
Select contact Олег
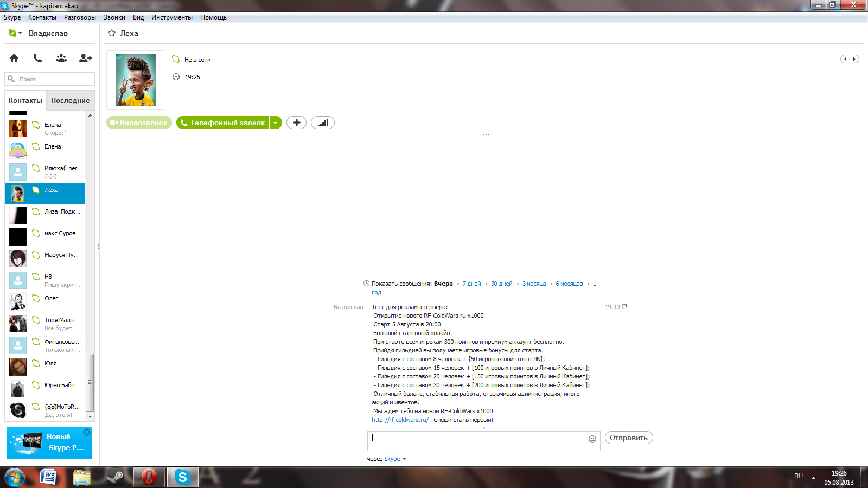45,302
